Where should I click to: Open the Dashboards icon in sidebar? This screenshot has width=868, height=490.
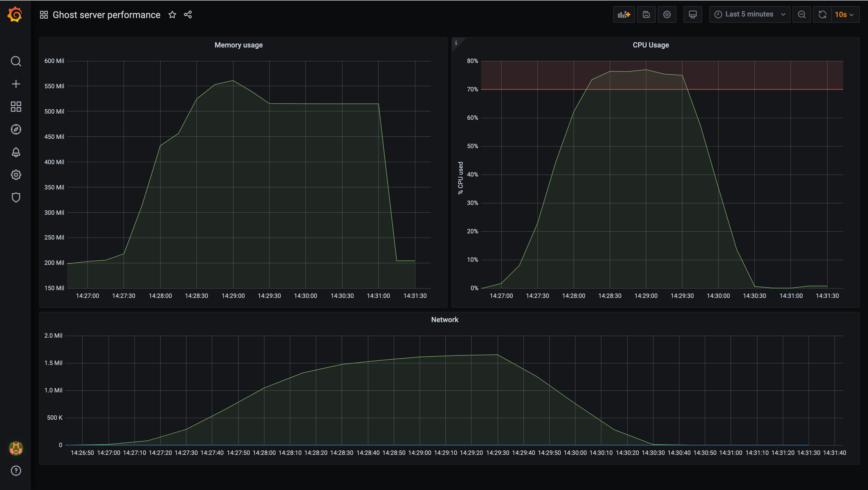pos(16,107)
